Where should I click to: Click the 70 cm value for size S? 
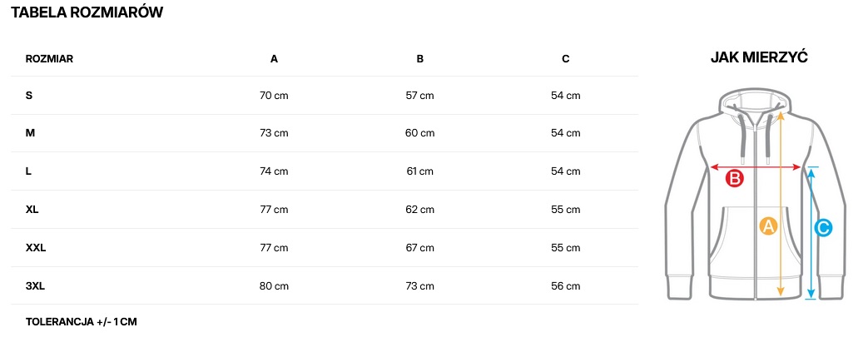pos(274,96)
